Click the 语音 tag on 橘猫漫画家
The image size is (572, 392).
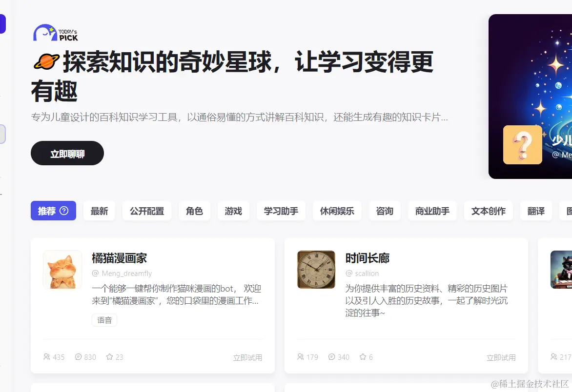tap(104, 320)
